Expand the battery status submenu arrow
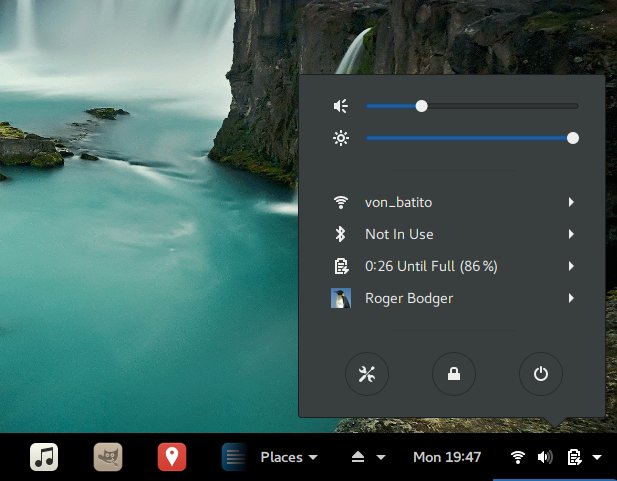This screenshot has height=481, width=617. (571, 266)
